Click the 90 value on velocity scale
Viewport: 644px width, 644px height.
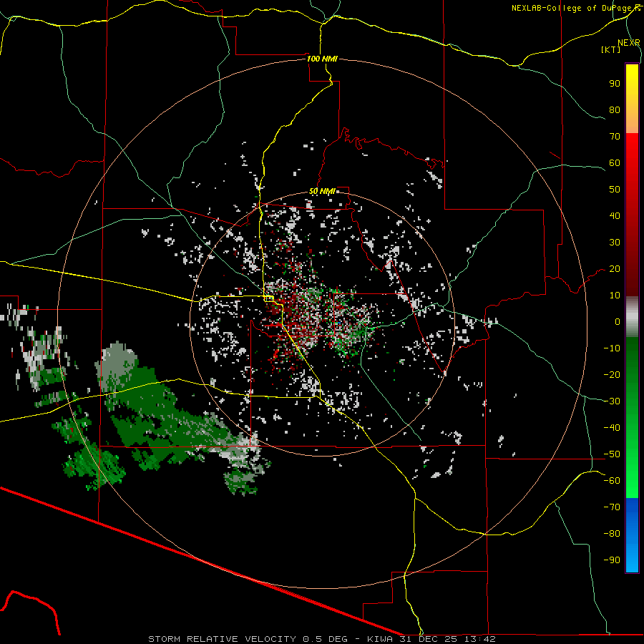tap(615, 84)
